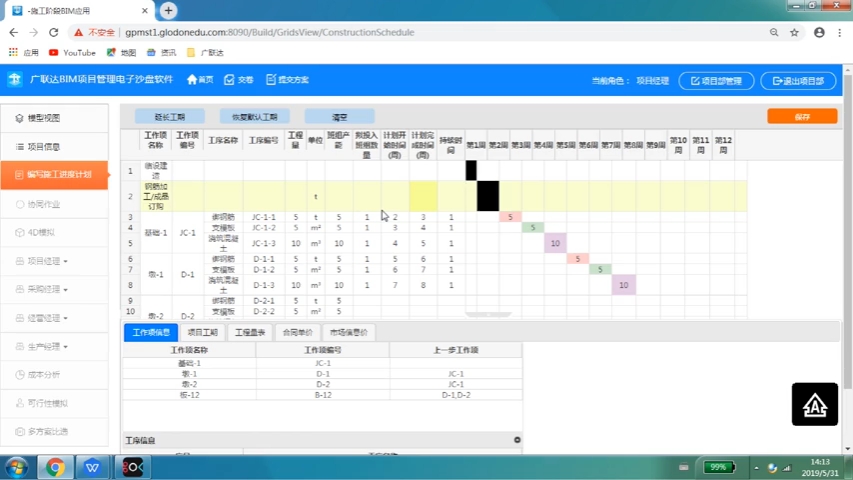Select row number 5 in schedule grid

(x=131, y=243)
